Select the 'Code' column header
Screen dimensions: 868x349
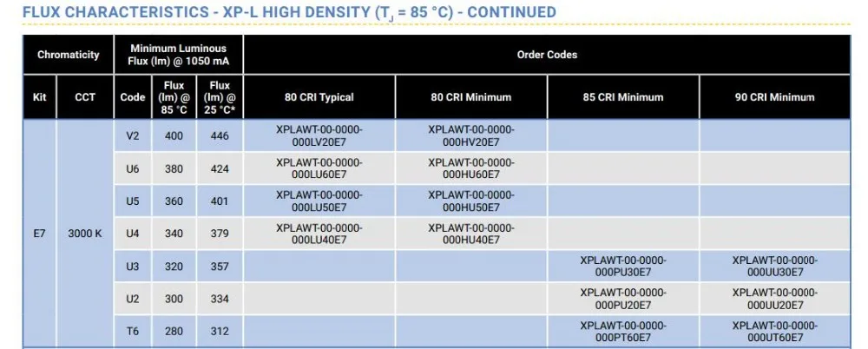[133, 97]
